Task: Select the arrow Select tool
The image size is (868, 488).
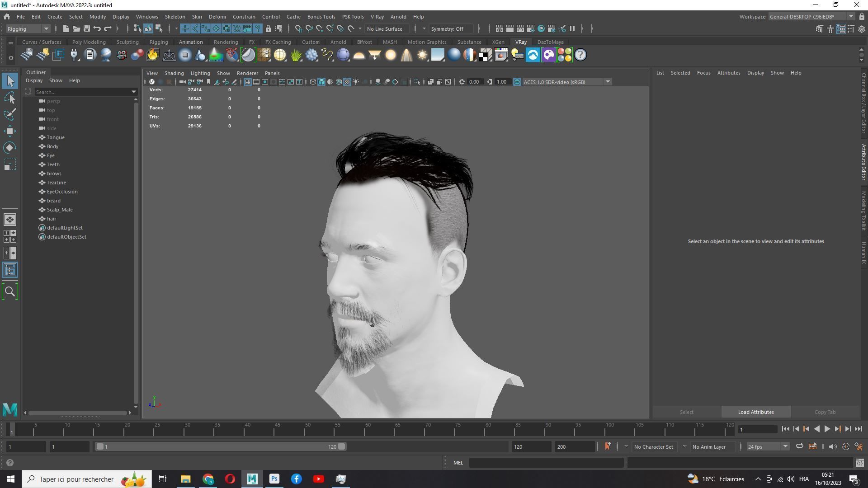Action: (10, 81)
